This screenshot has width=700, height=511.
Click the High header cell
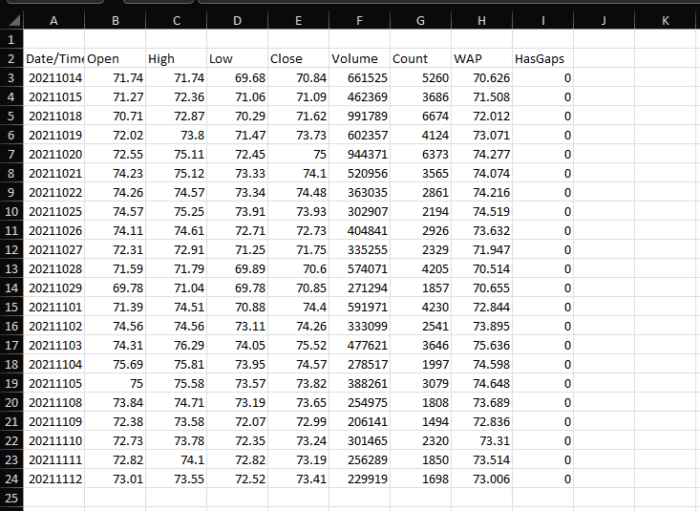(176, 58)
